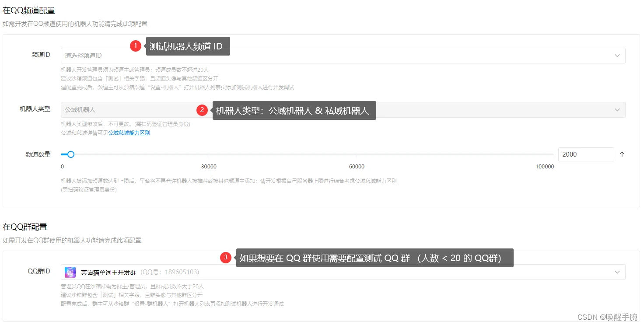Set slider to the 30000 mark
Screen dimensions: 644x325
(x=209, y=154)
